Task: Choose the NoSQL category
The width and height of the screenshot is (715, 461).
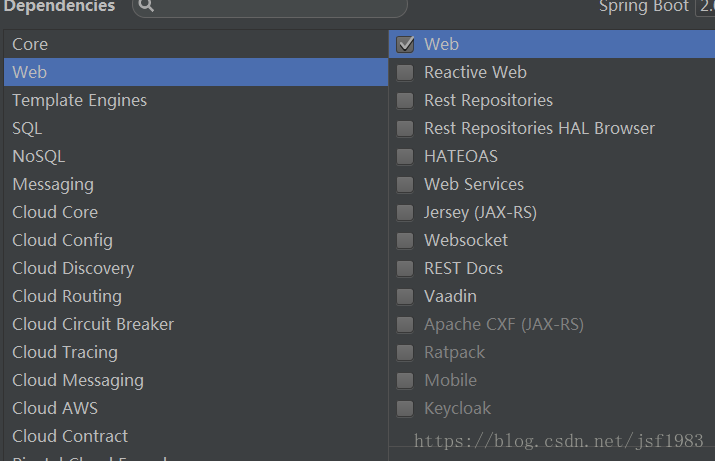Action: pos(196,156)
